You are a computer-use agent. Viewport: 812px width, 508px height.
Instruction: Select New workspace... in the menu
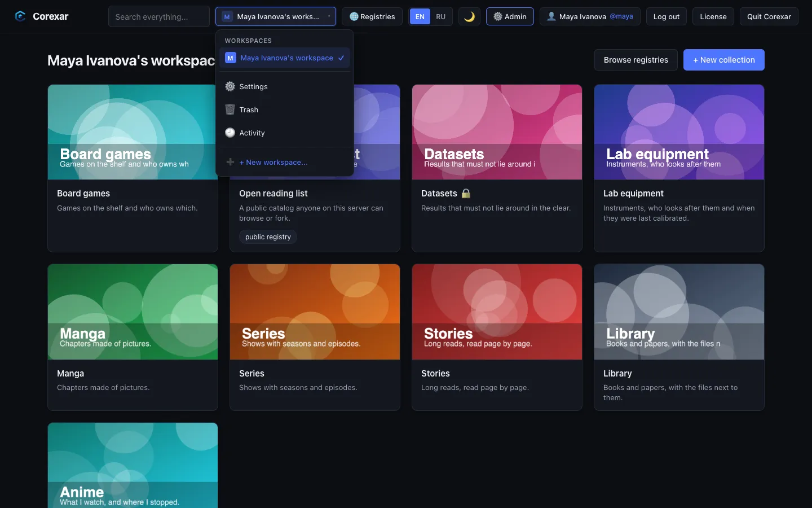[285, 163]
